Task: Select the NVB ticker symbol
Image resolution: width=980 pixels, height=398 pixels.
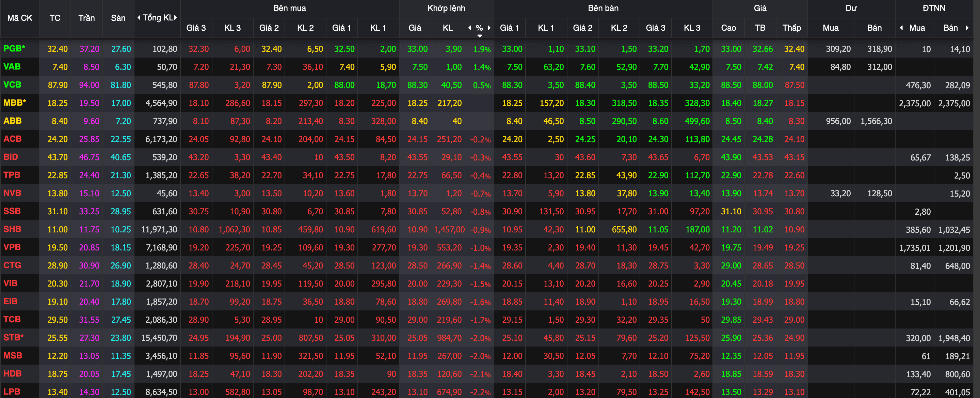Action: 12,193
